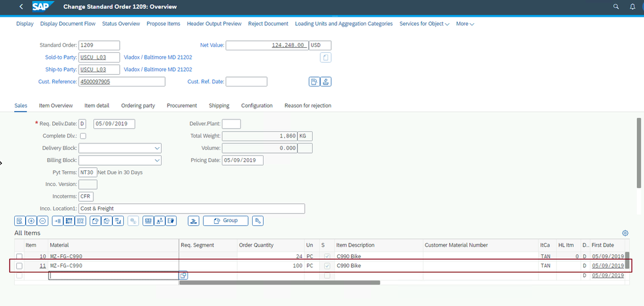Viewport: 644px width, 306px height.
Task: Switch to Item Overview tab
Action: point(56,106)
